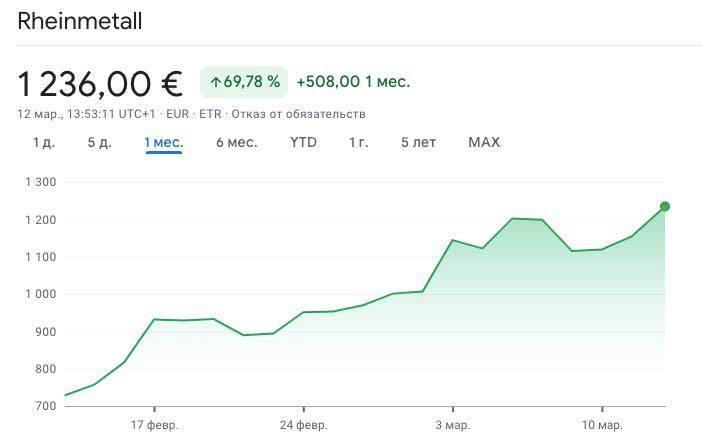Open the 1 г. range view

click(358, 142)
